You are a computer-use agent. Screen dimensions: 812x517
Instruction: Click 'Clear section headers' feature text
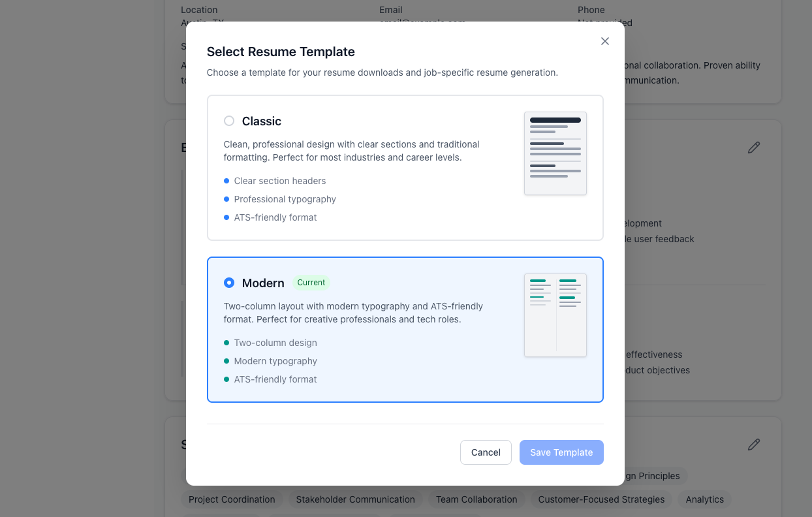pyautogui.click(x=280, y=181)
